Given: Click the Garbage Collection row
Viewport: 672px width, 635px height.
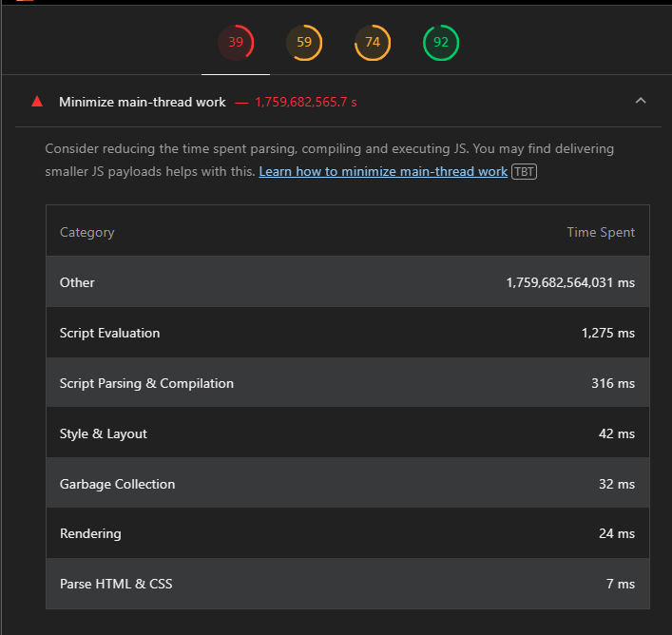Looking at the screenshot, I should click(x=347, y=484).
